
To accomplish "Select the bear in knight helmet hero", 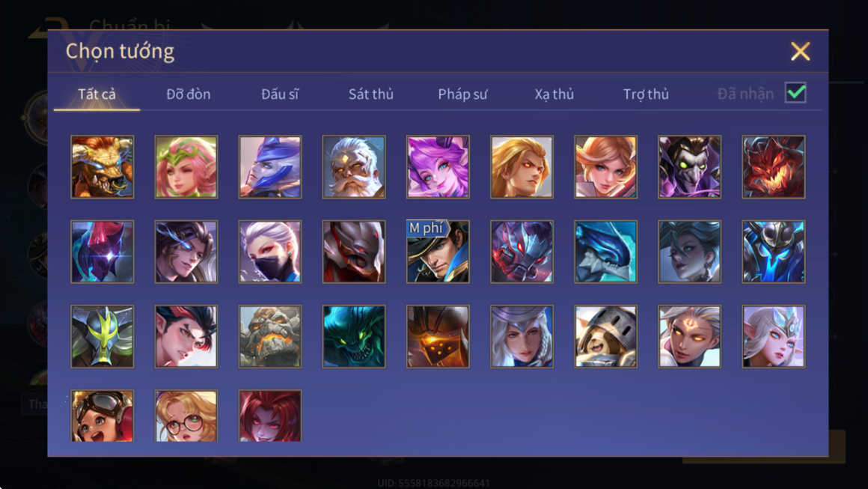I will click(605, 336).
